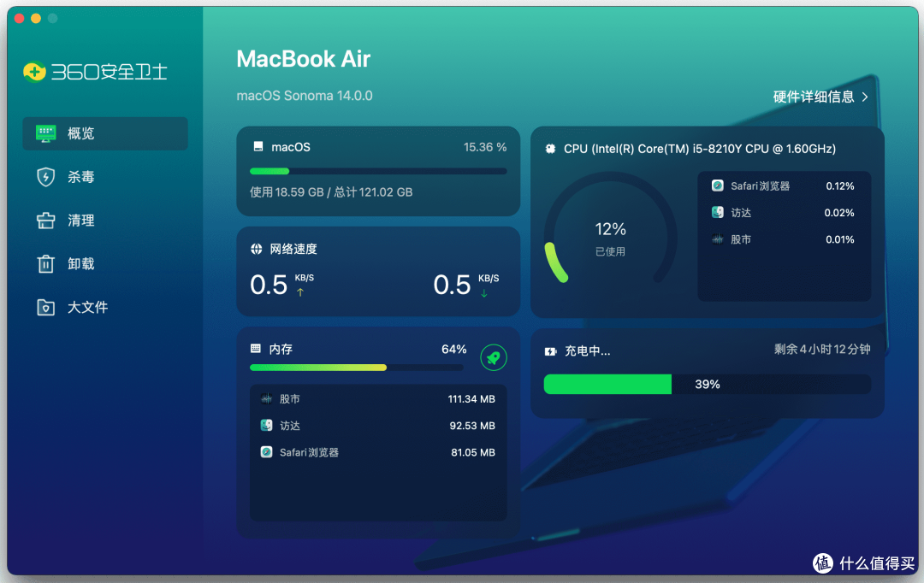Image resolution: width=924 pixels, height=583 pixels.
Task: Close the window with red button
Action: [19, 18]
